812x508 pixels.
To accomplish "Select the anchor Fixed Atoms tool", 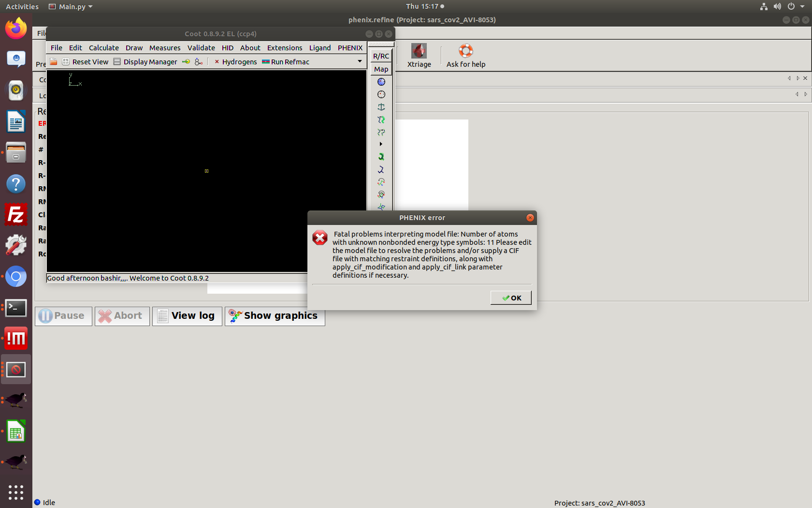I will [381, 107].
